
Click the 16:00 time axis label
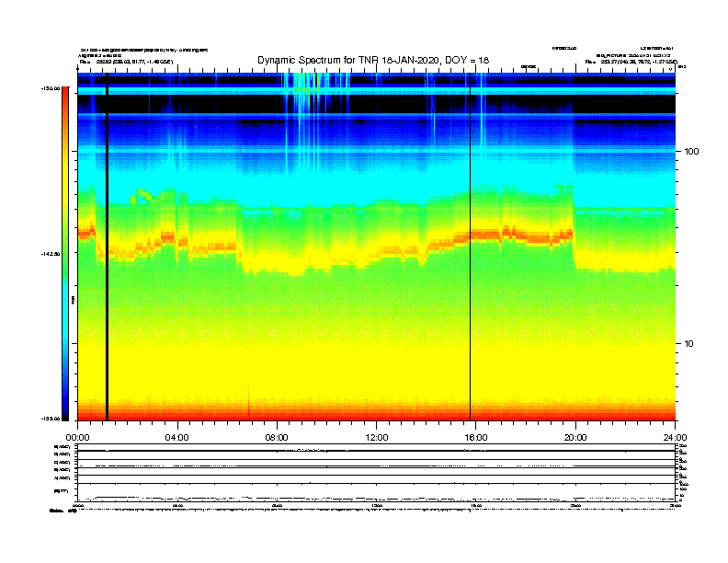476,438
